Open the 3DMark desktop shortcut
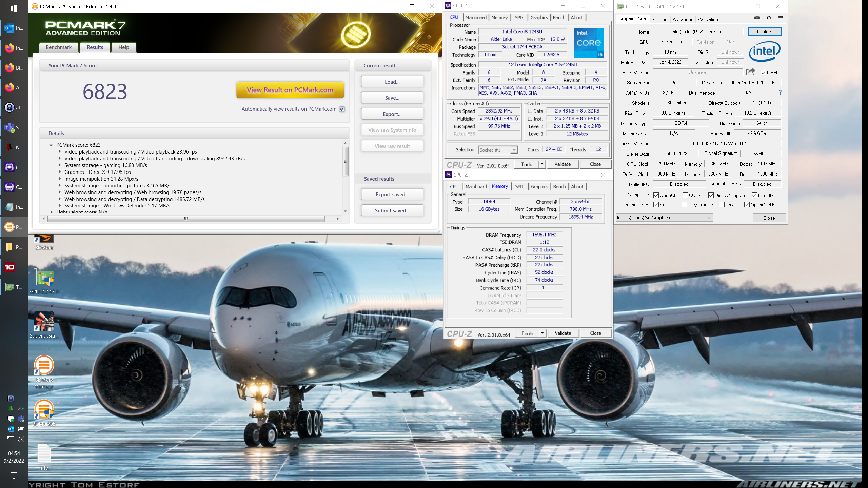 [44, 242]
